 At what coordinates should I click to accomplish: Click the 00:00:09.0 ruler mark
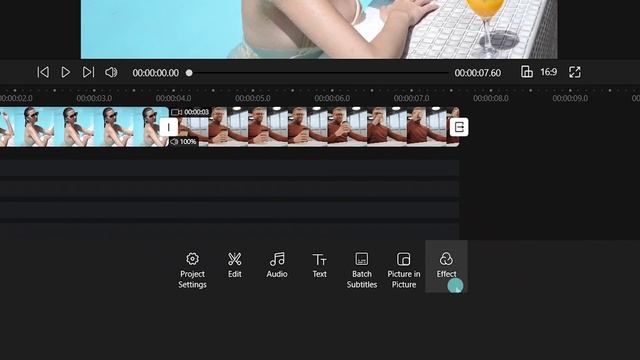point(570,98)
